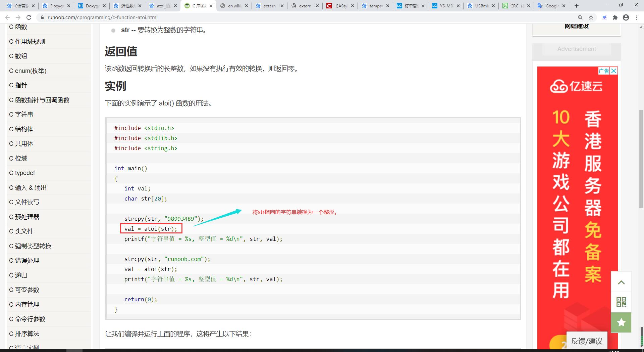The height and width of the screenshot is (352, 644).
Task: Click the zoom magnifier icon in address bar
Action: coord(580,17)
